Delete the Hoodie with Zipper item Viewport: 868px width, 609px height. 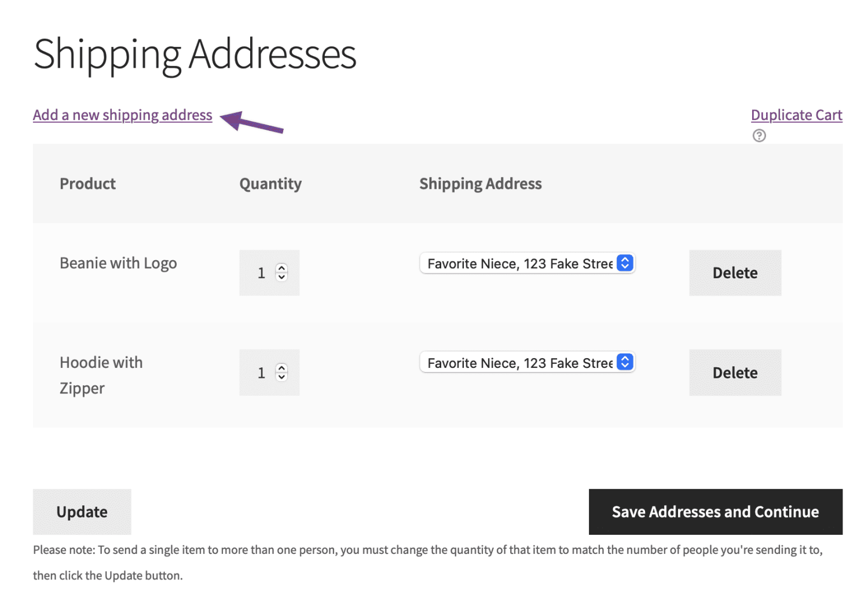tap(735, 373)
